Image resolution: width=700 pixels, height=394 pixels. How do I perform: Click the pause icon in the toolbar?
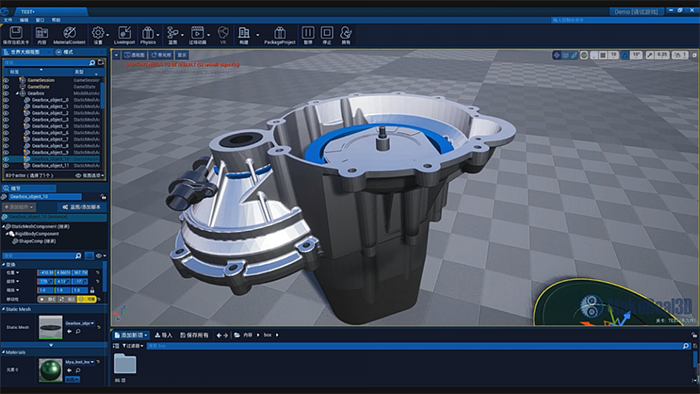(x=308, y=35)
